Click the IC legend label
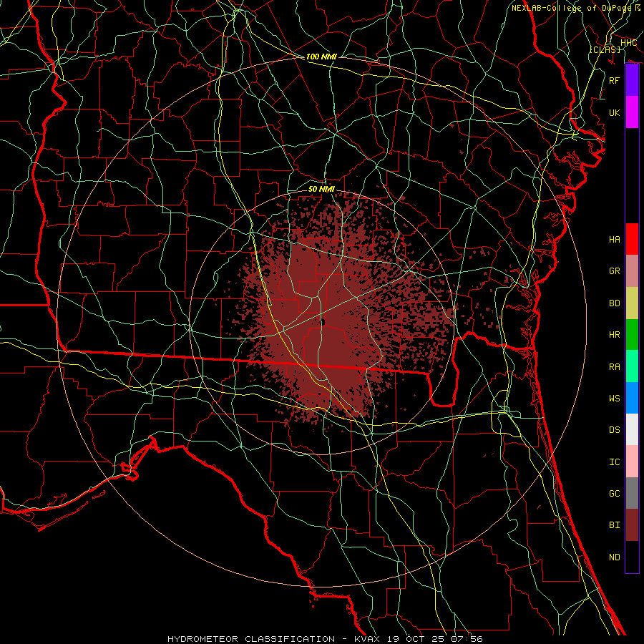Image resolution: width=644 pixels, height=644 pixels. [615, 462]
